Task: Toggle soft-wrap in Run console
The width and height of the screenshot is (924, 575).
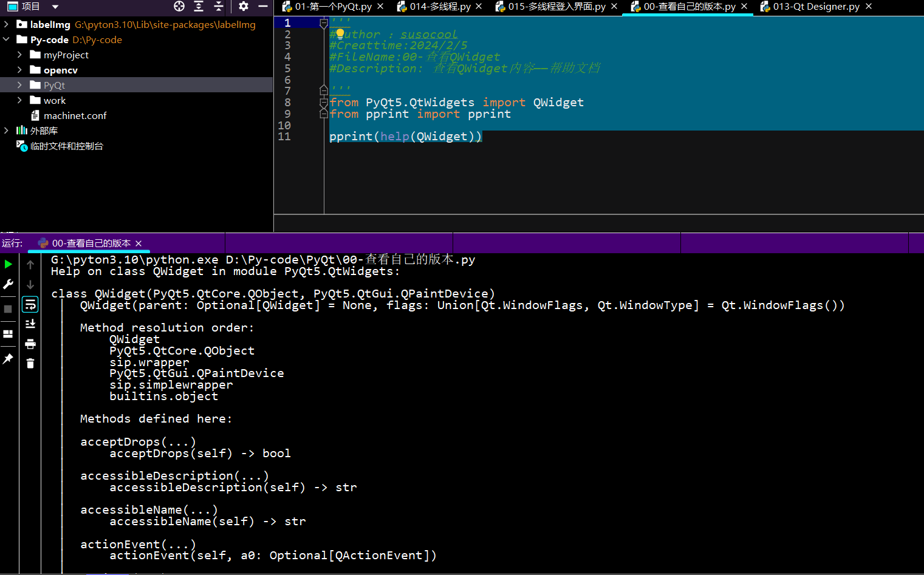Action: pos(30,304)
